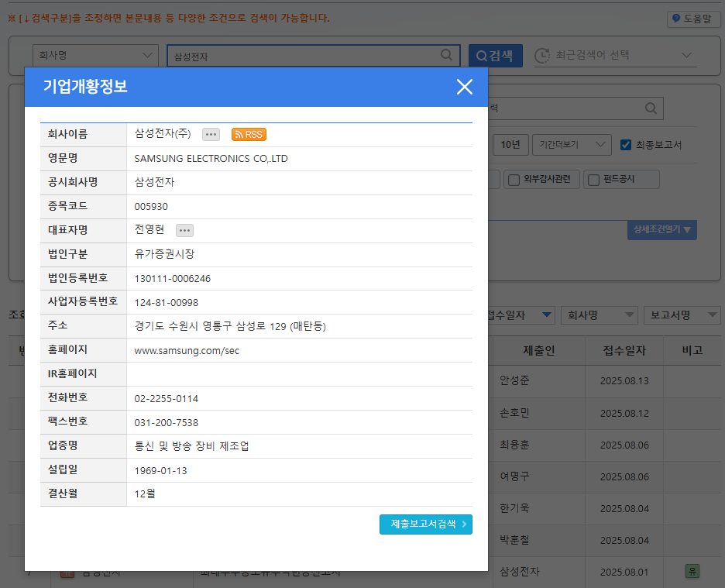Click the submitter 안성준

coord(514,380)
